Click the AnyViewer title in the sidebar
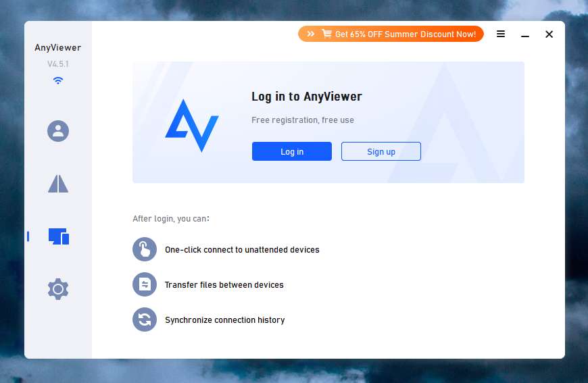This screenshot has width=588, height=383. 58,47
